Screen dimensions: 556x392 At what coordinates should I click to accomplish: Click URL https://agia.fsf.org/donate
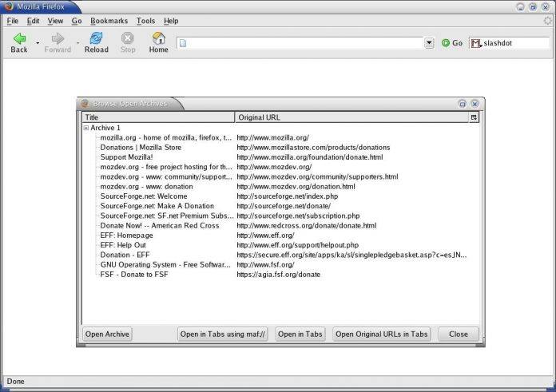(x=278, y=275)
